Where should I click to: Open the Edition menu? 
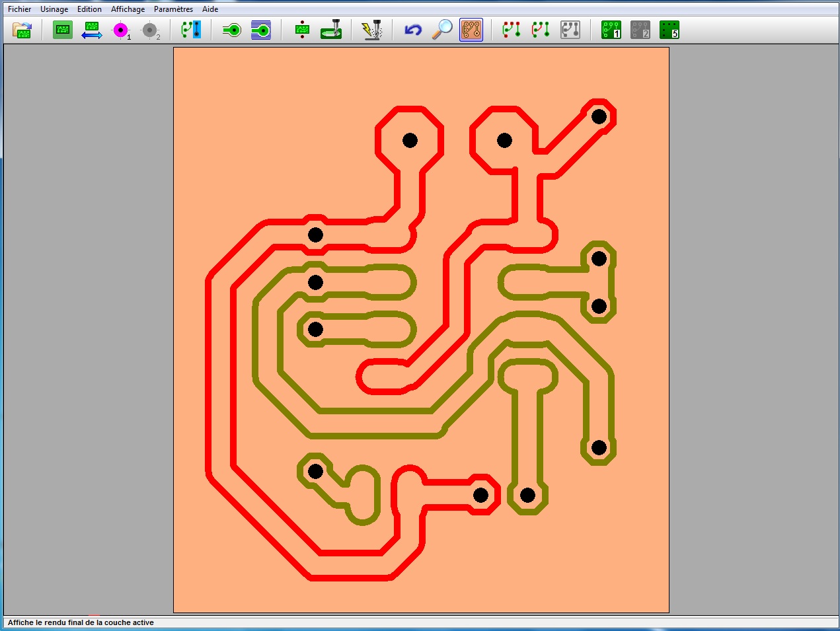89,9
